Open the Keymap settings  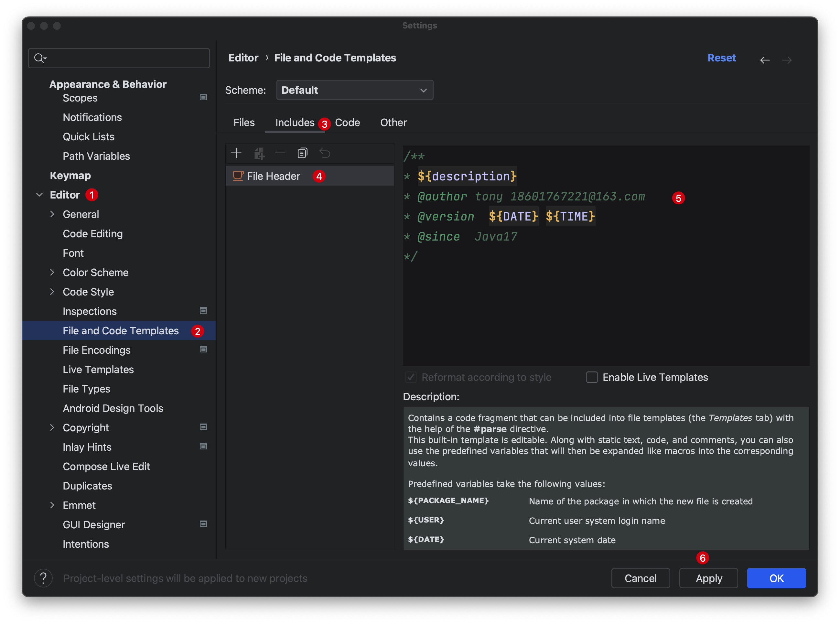[70, 175]
